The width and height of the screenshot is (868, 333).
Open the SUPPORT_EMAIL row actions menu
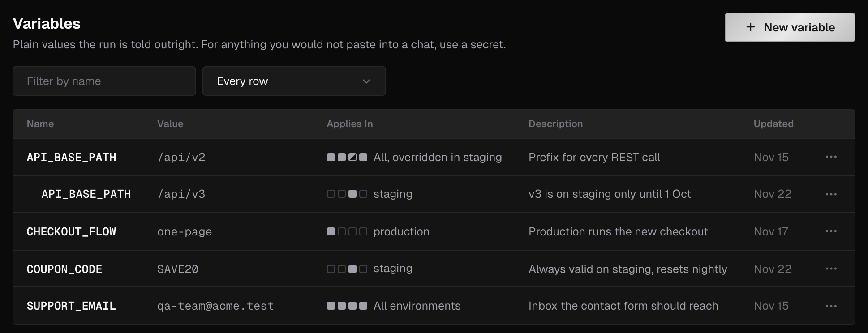[831, 306]
